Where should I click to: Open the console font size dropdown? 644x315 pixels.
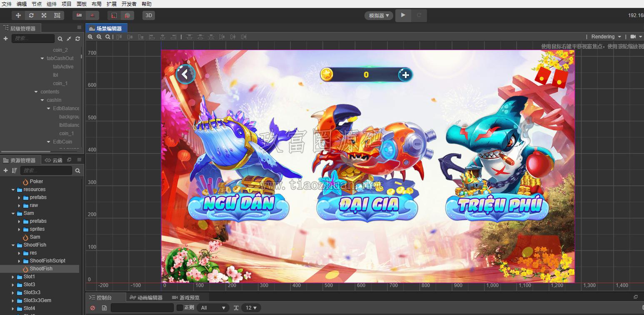coord(251,308)
